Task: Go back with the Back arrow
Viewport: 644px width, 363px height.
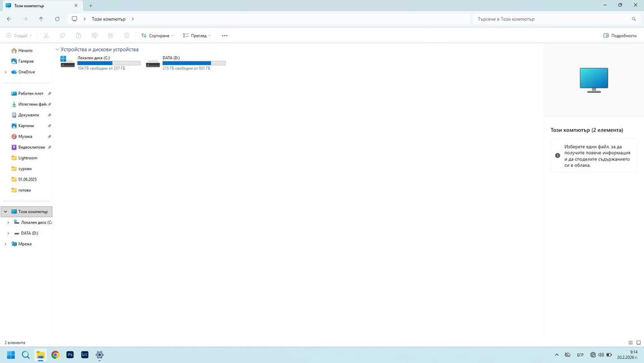Action: tap(9, 19)
